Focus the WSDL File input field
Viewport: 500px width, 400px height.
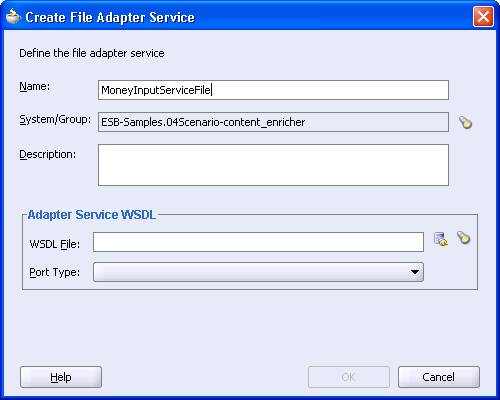pyautogui.click(x=258, y=242)
